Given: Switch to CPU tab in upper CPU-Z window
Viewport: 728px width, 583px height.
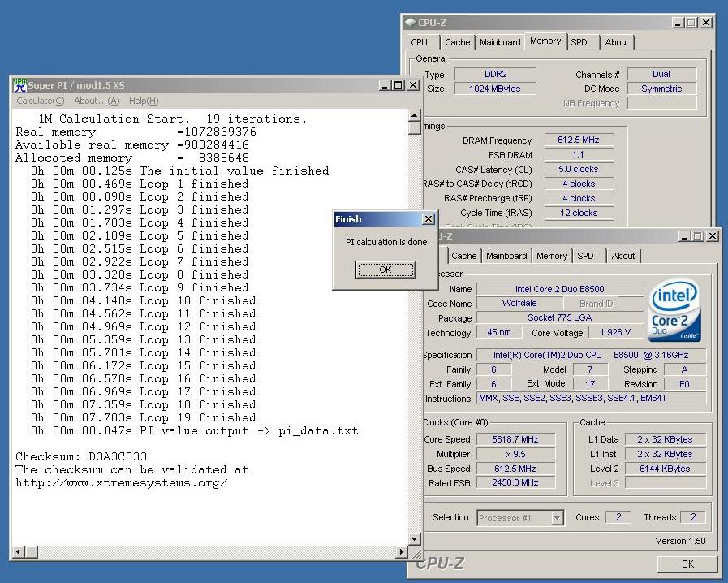Looking at the screenshot, I should 420,42.
